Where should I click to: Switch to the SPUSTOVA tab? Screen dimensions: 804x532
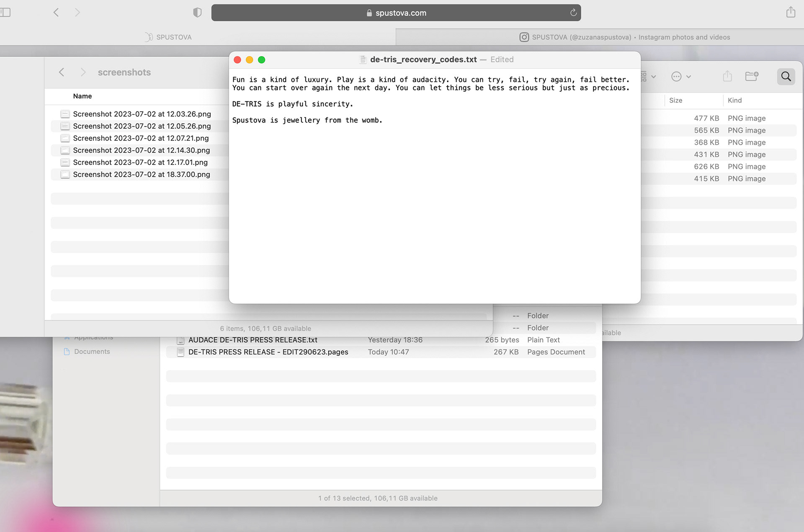point(168,37)
